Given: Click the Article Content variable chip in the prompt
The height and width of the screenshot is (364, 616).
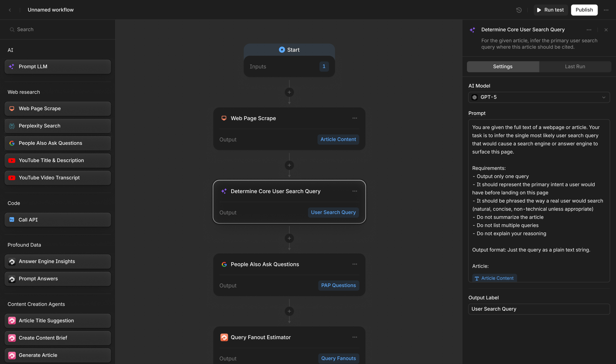Looking at the screenshot, I should click(494, 278).
